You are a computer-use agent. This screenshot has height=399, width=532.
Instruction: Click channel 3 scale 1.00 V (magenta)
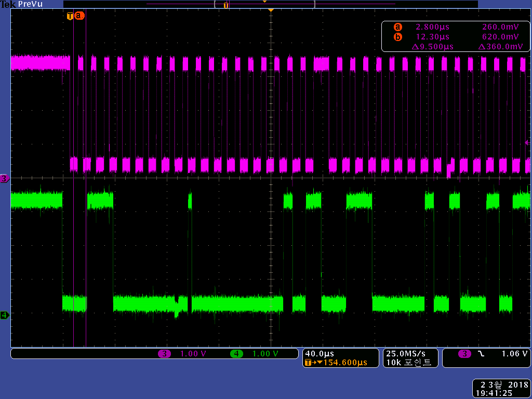(193, 354)
